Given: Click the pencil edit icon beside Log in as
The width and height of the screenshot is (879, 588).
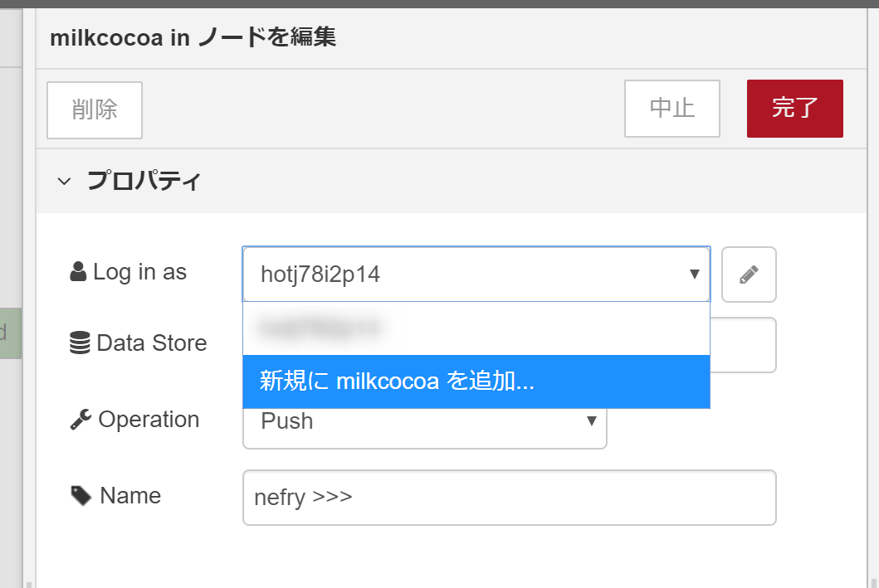Looking at the screenshot, I should point(749,275).
